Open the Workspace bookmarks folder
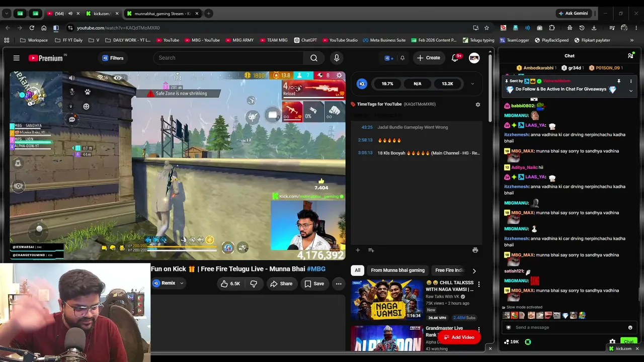The height and width of the screenshot is (362, 644). coord(34,40)
